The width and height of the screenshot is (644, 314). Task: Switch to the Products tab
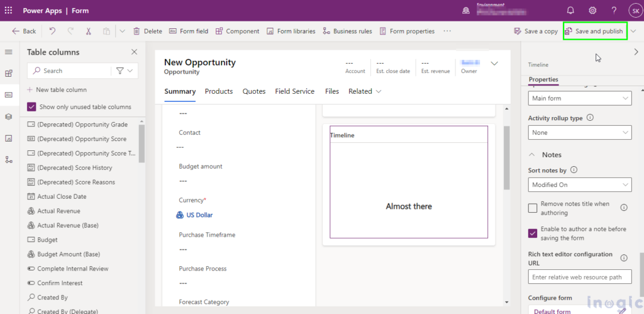[219, 91]
